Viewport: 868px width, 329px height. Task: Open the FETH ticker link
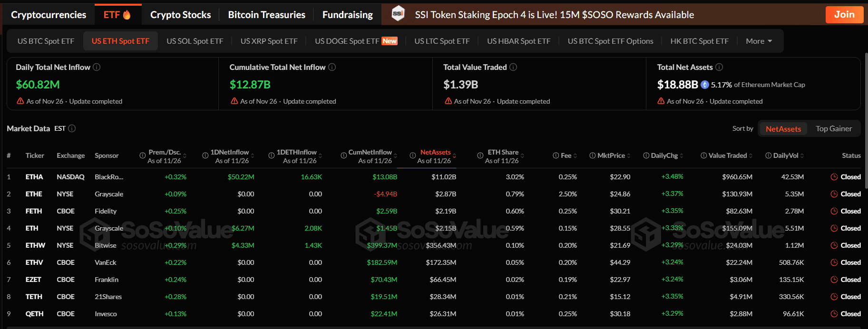point(34,211)
